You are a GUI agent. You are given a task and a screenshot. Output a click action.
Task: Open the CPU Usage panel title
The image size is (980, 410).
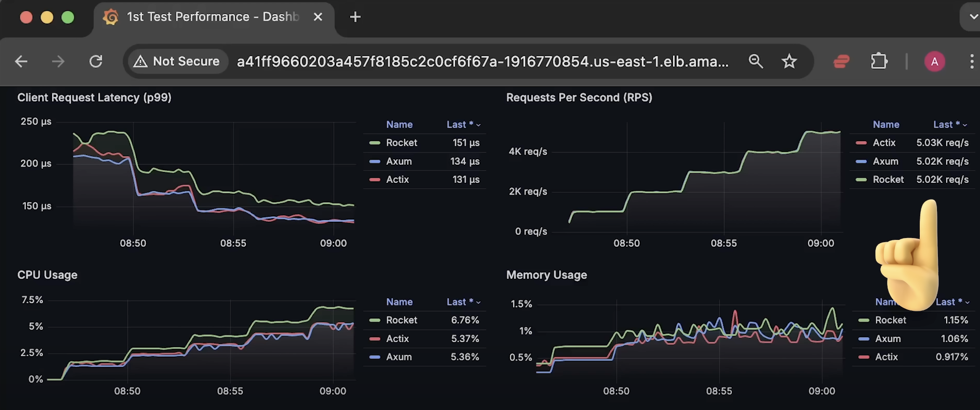click(x=47, y=275)
